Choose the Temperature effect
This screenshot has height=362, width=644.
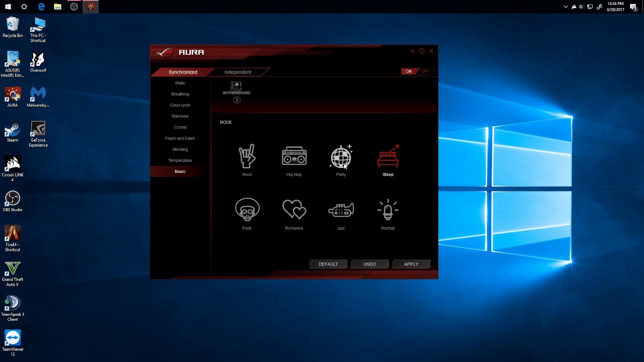click(x=180, y=160)
